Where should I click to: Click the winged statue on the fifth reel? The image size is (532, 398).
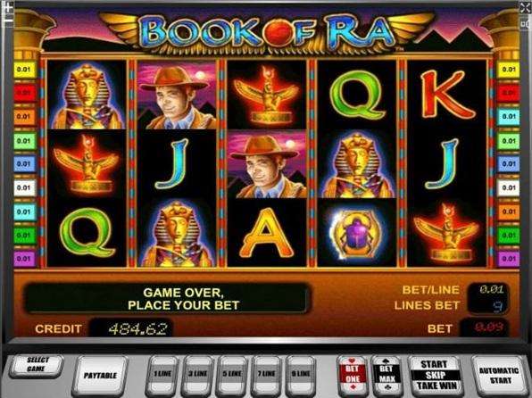pos(446,234)
